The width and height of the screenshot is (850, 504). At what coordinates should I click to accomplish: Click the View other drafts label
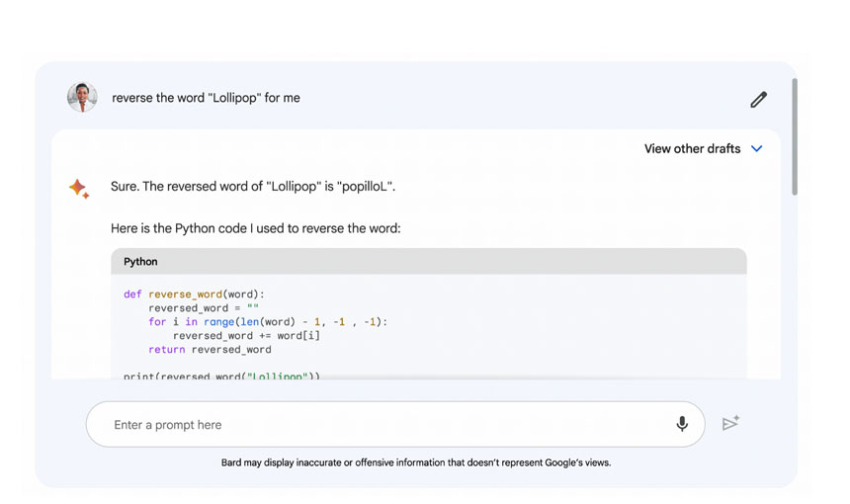pos(692,149)
